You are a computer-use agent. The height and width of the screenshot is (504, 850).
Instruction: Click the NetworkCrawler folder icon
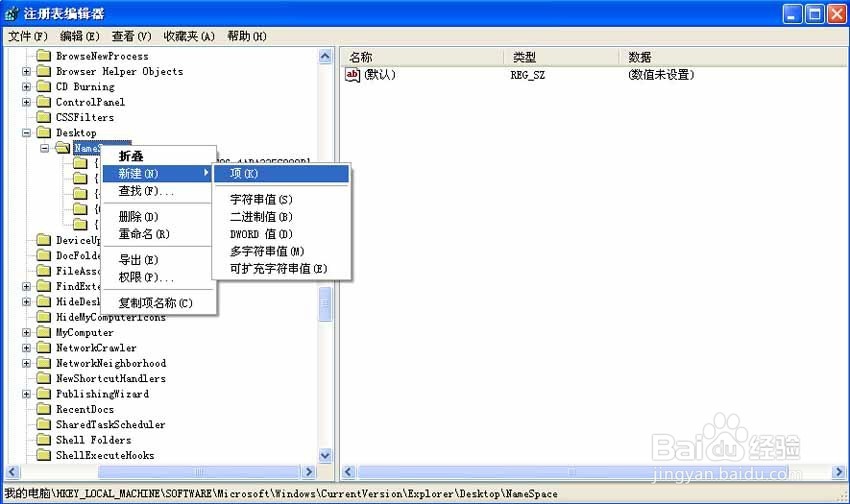click(x=43, y=347)
